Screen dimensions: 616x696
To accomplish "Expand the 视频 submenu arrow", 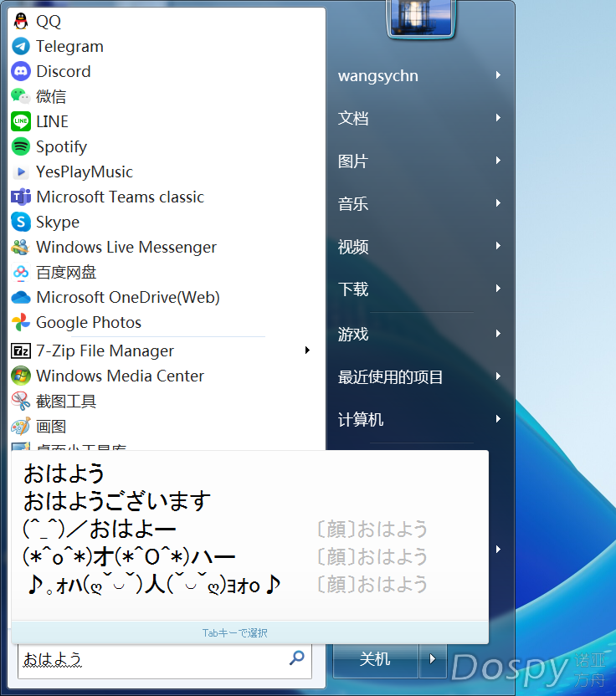I will (x=498, y=245).
